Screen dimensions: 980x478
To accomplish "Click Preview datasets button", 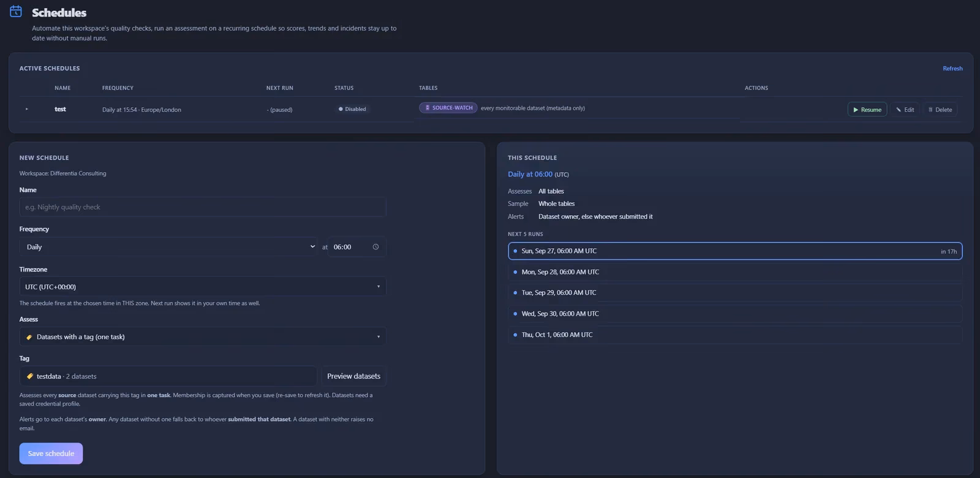I will tap(353, 376).
